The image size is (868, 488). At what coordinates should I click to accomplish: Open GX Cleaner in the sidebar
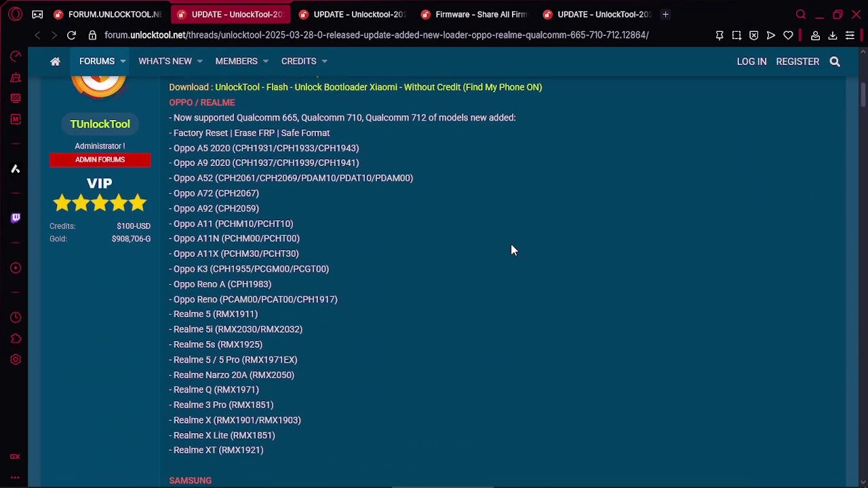[x=15, y=78]
